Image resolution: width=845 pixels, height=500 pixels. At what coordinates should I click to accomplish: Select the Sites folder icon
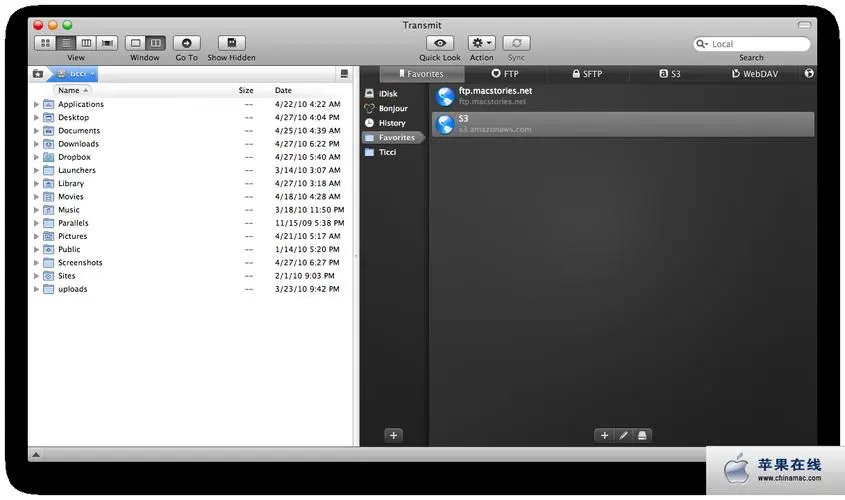click(x=49, y=276)
